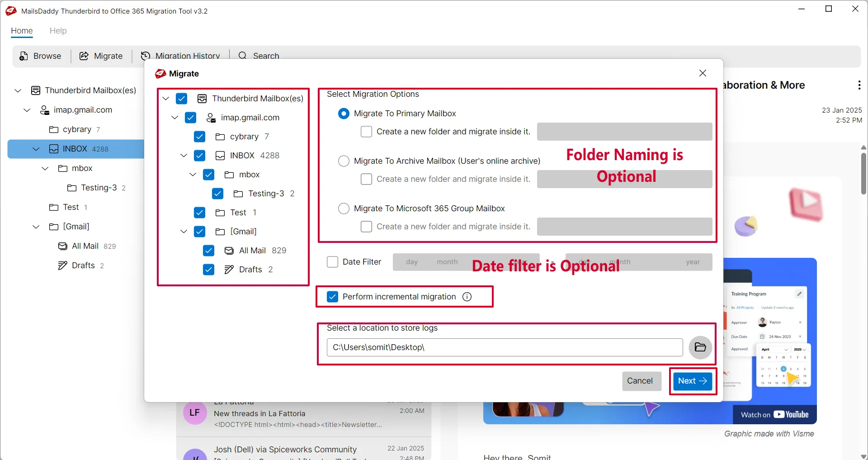
Task: Open the Home tab
Action: 22,31
